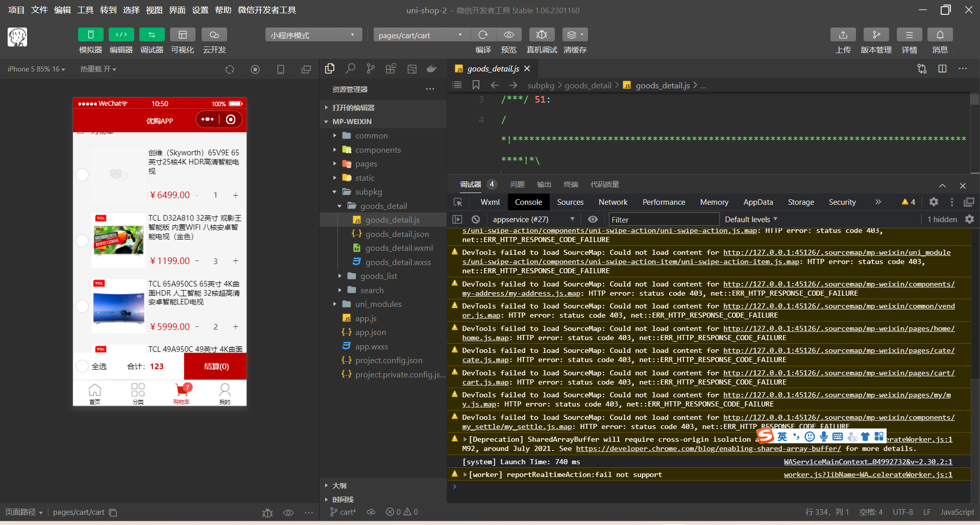The width and height of the screenshot is (980, 525).
Task: Open the Search icon in sidebar
Action: 350,68
